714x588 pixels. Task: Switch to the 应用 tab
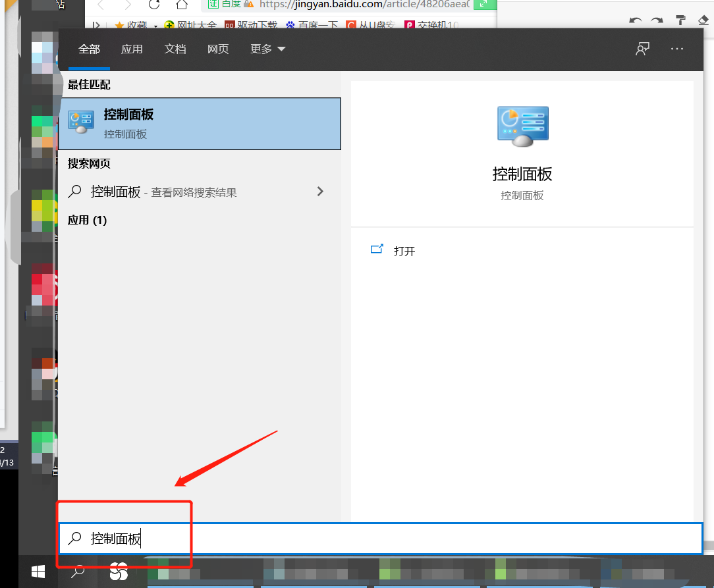pyautogui.click(x=132, y=48)
